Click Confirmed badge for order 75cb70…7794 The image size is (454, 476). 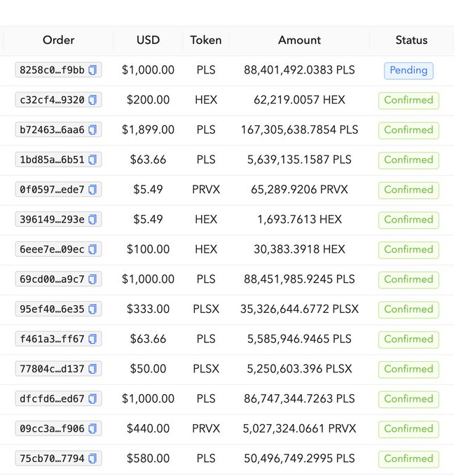408,459
